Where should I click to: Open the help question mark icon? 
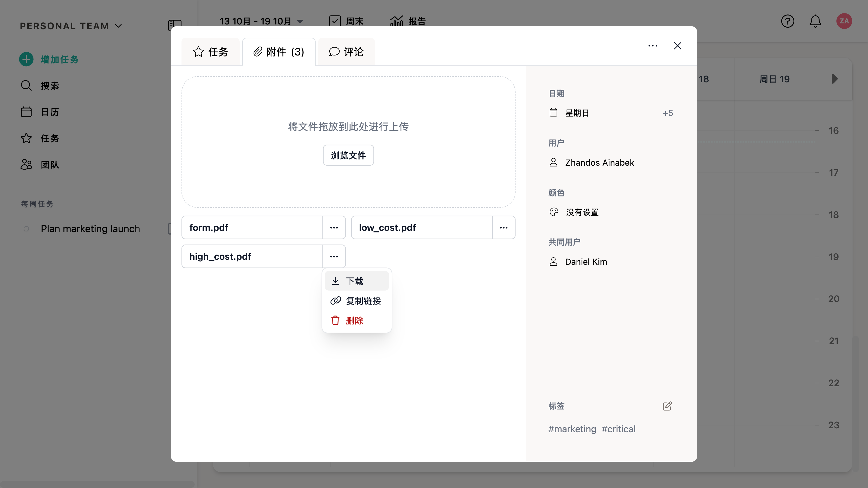tap(788, 21)
